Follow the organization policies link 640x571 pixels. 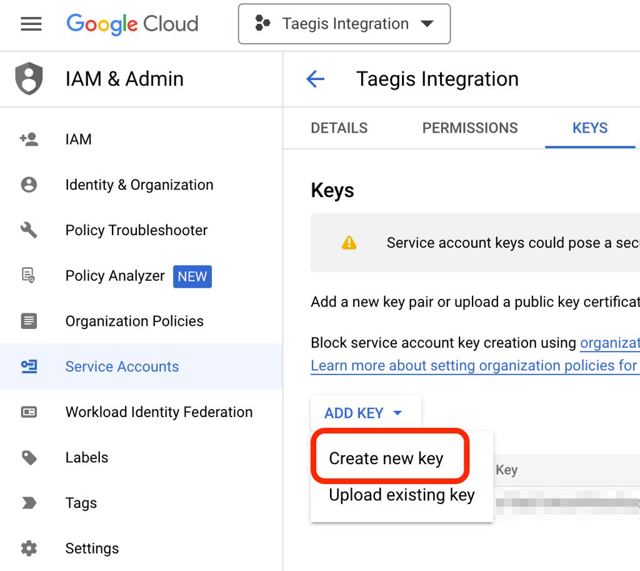click(x=610, y=343)
